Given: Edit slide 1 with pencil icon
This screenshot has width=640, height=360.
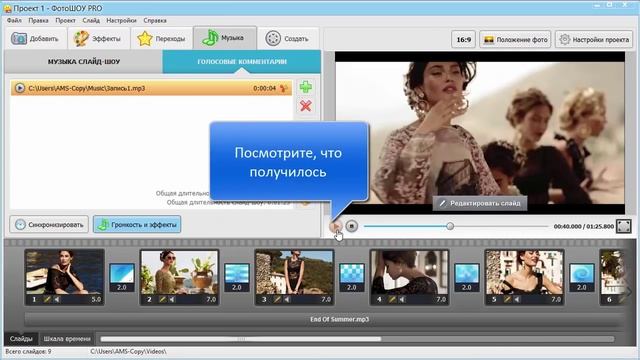Looking at the screenshot, I should tap(47, 300).
